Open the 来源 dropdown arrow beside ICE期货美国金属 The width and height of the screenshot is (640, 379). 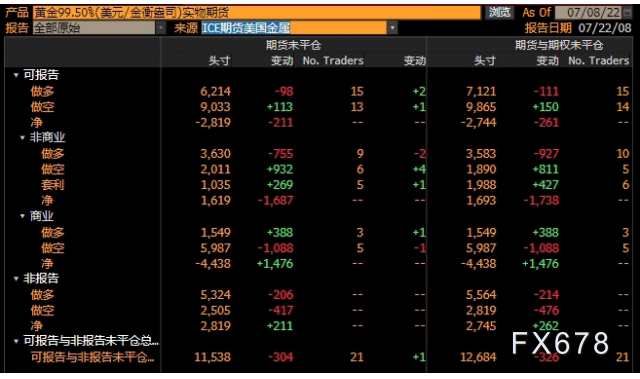click(x=392, y=28)
